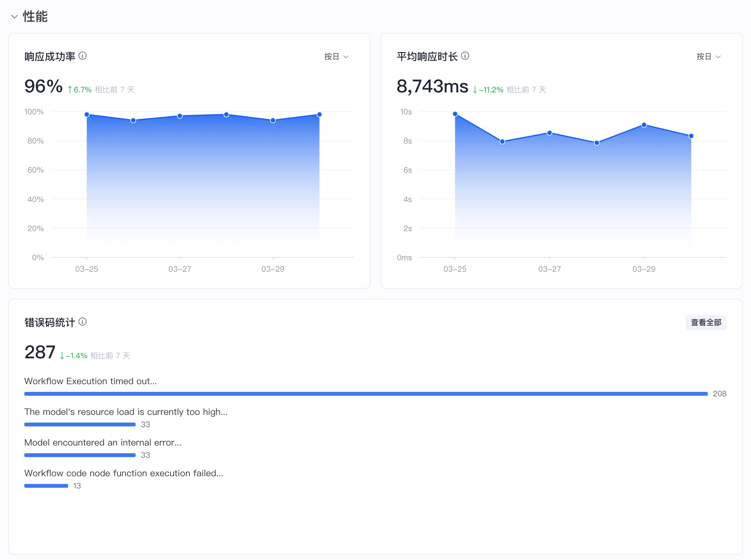Click the 10s axis label
This screenshot has height=560, width=751.
(406, 112)
